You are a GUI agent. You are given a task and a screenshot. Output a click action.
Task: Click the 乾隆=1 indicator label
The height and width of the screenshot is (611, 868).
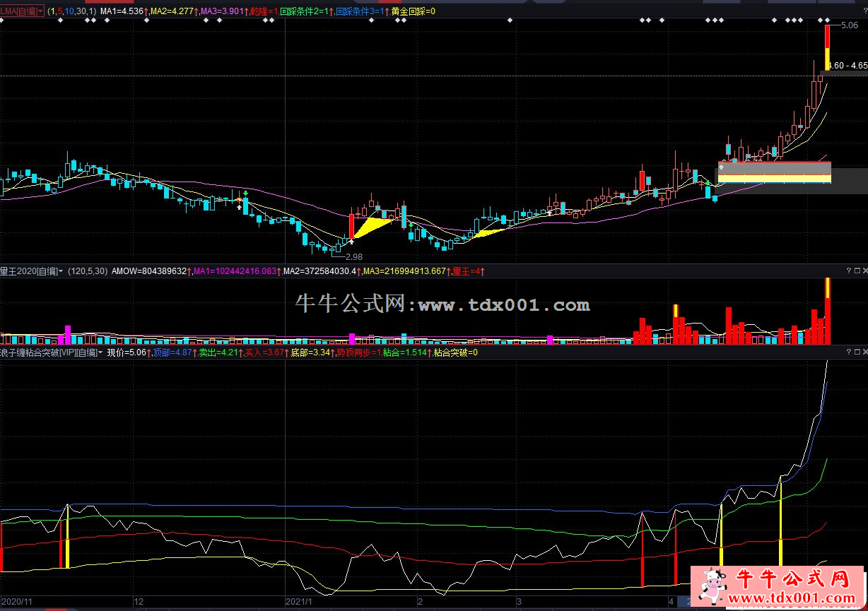(264, 11)
